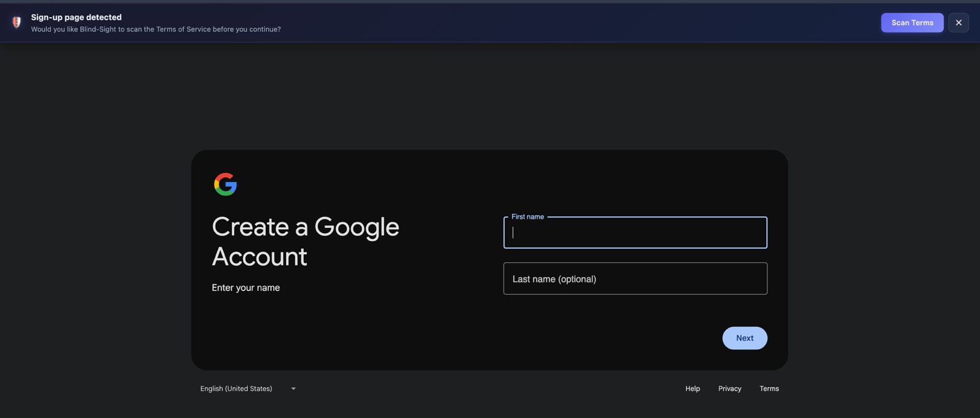Click the Next button
980x418 pixels.
coord(745,338)
